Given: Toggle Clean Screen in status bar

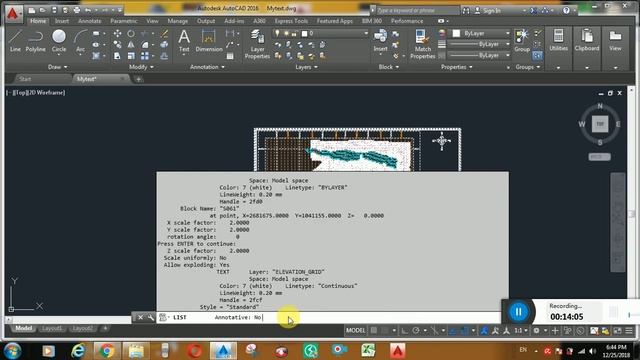Looking at the screenshot, I should tap(617, 330).
